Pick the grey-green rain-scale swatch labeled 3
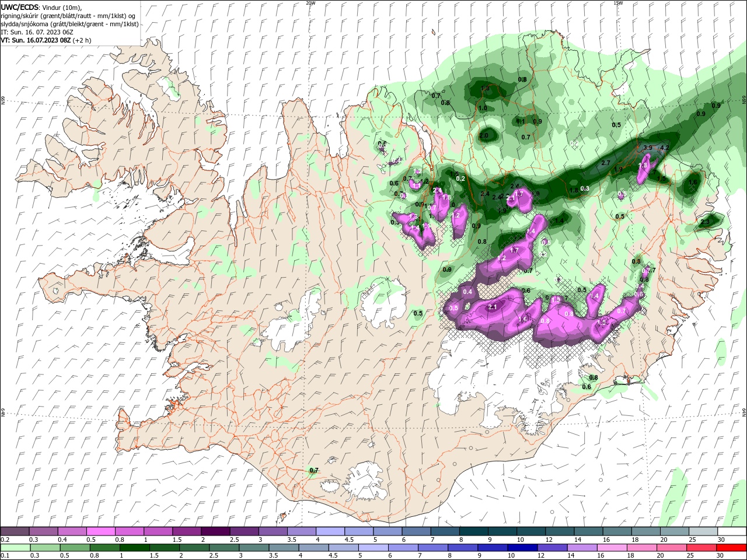 tap(254, 548)
